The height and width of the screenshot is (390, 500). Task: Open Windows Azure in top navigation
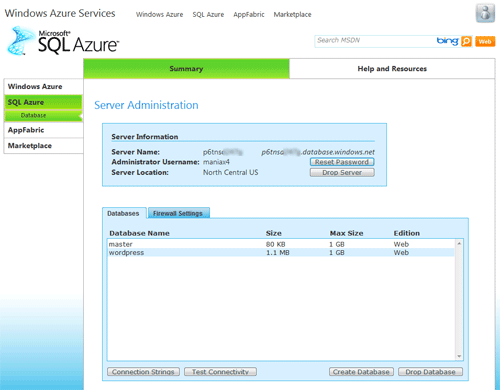click(x=159, y=15)
